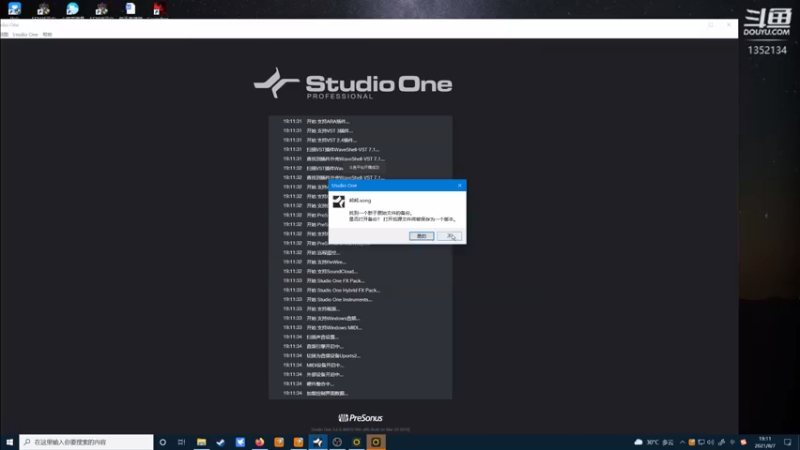Image resolution: width=800 pixels, height=450 pixels.
Task: Open File Explorer from taskbar
Action: click(202, 442)
